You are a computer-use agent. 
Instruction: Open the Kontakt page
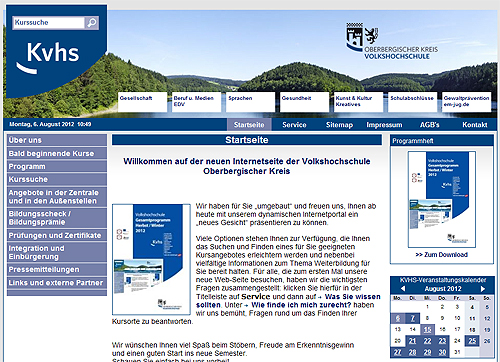475,125
